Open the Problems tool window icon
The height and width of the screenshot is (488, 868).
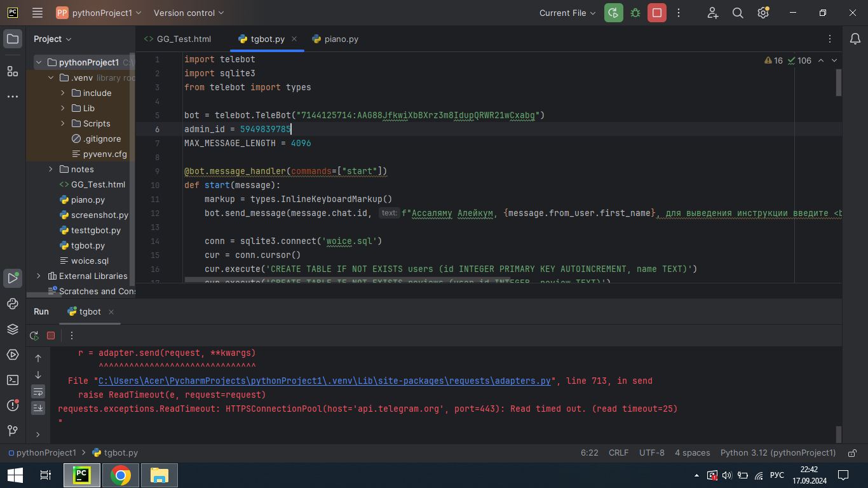tap(13, 405)
